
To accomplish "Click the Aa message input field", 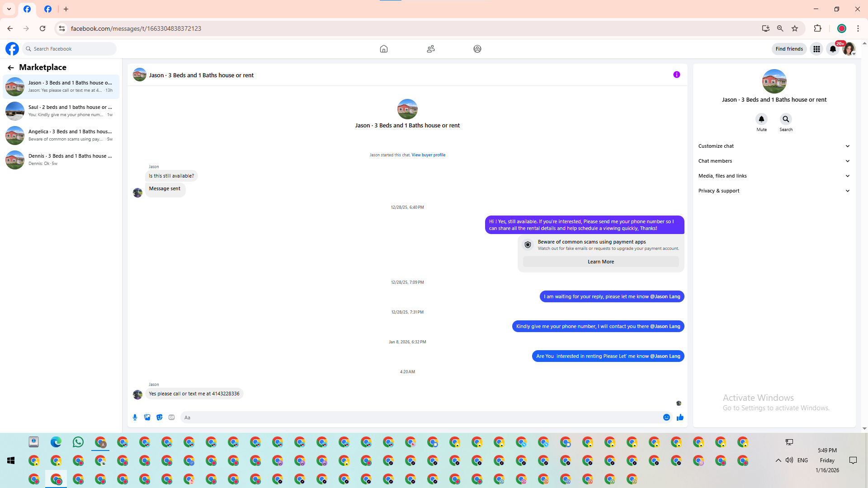I will pos(420,418).
